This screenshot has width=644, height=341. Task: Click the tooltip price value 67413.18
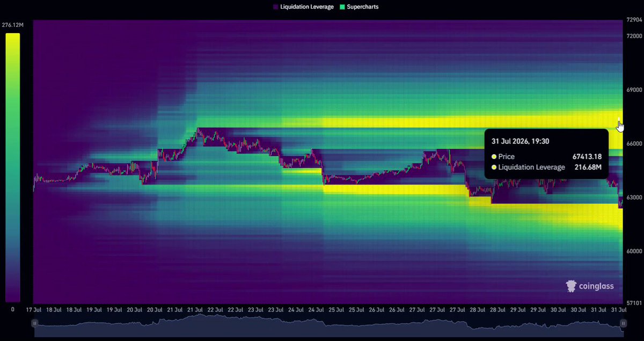587,157
